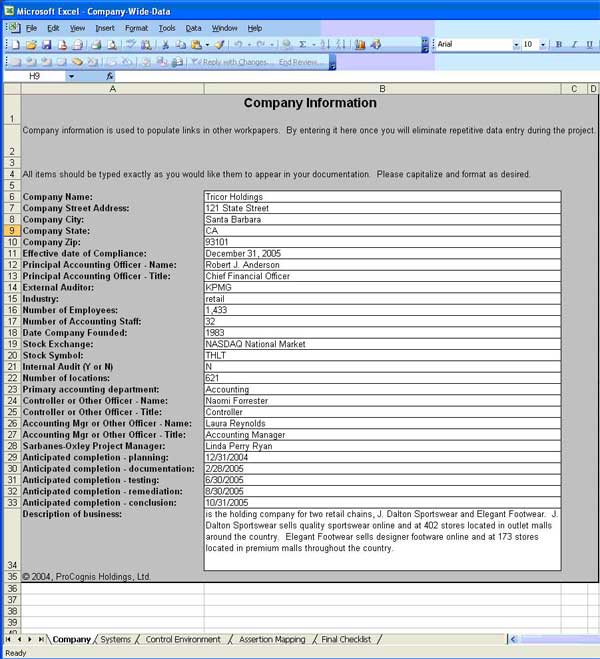Open the File menu
Image resolution: width=600 pixels, height=659 pixels.
[x=32, y=28]
